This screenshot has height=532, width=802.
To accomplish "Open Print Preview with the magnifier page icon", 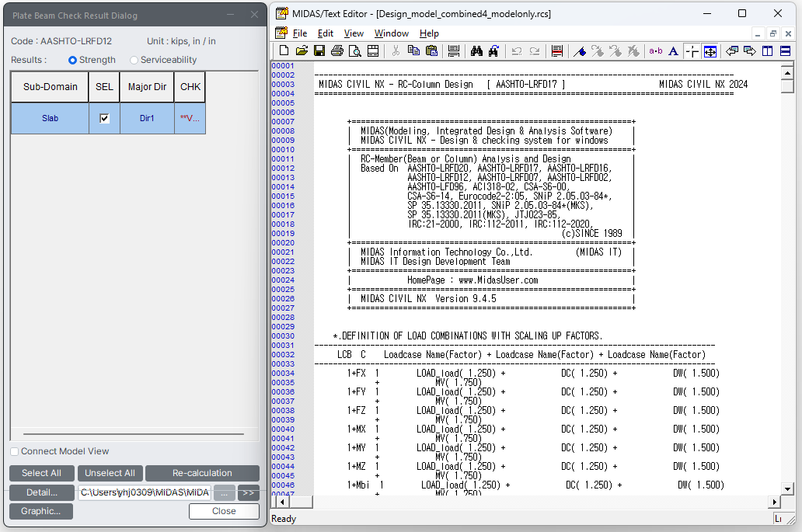I will click(355, 50).
